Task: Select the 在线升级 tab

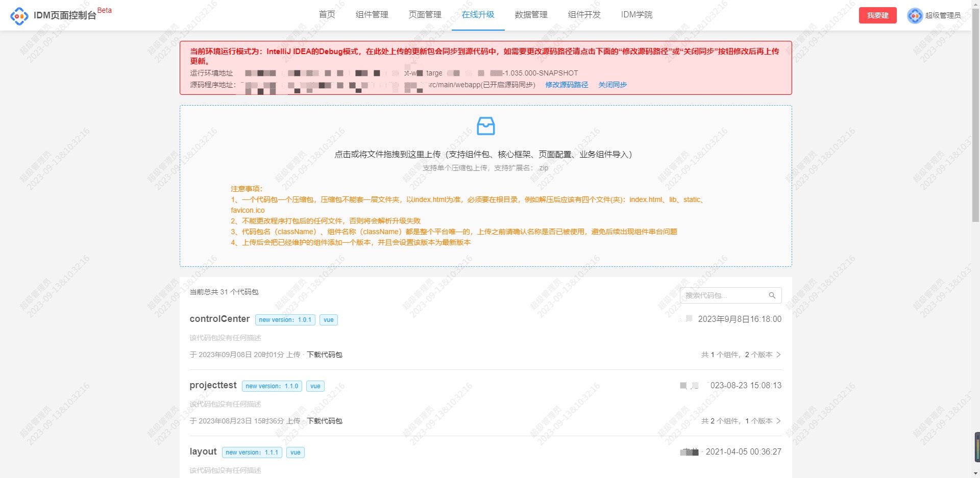Action: 478,15
